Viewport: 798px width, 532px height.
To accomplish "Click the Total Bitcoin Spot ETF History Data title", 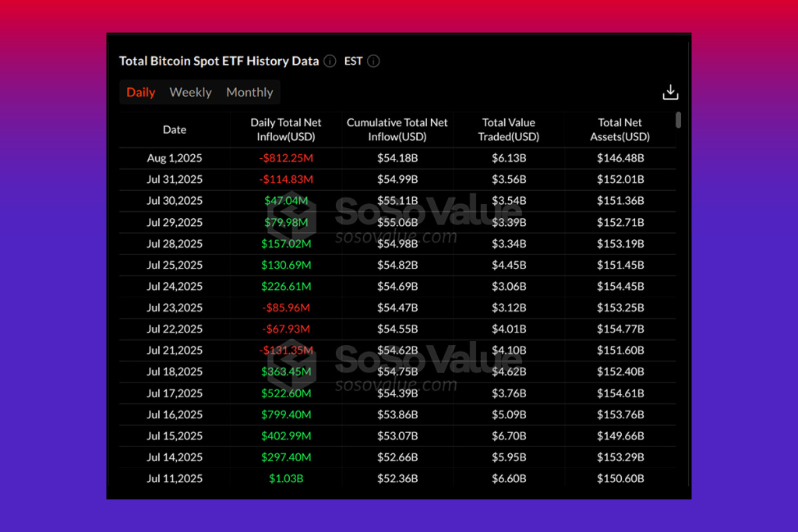I will (219, 61).
